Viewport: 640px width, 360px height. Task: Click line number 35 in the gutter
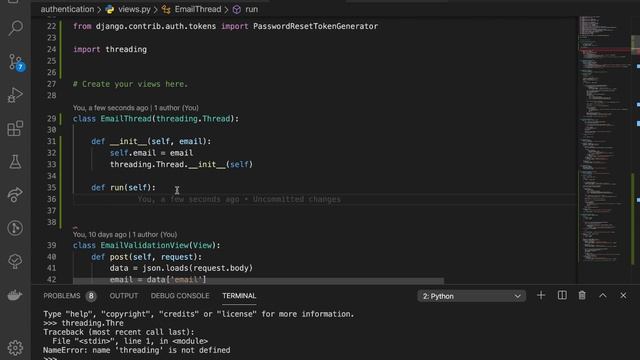pos(51,187)
